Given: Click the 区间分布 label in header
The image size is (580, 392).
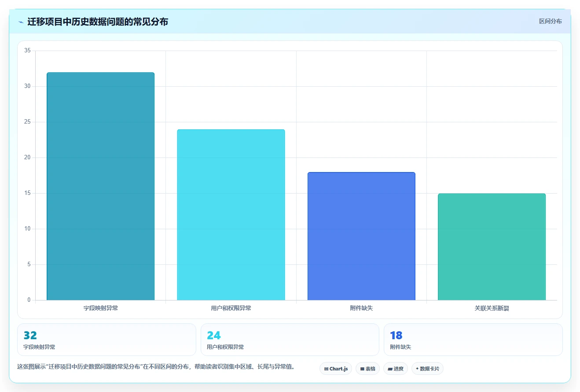Looking at the screenshot, I should tap(550, 21).
